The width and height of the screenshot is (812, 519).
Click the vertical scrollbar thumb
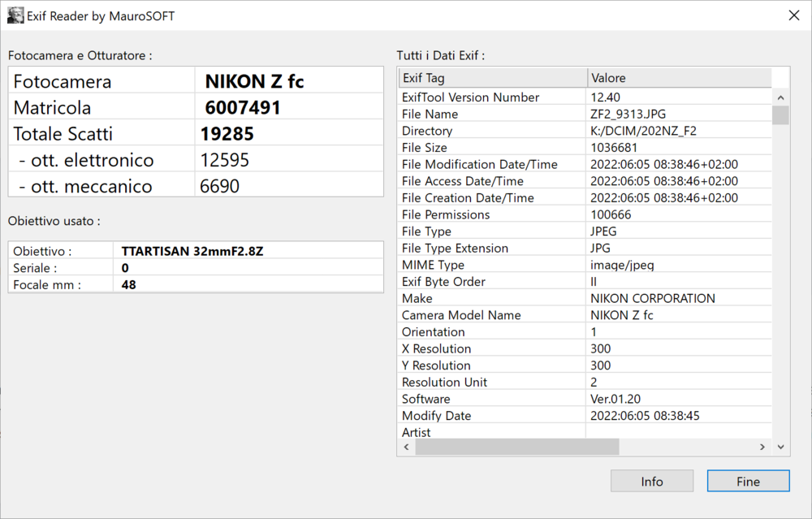click(780, 115)
